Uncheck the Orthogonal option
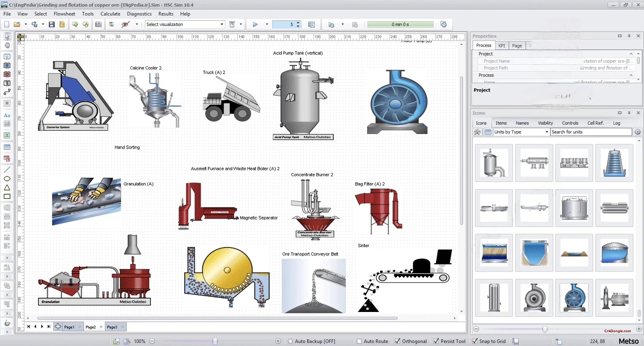This screenshot has width=644, height=346. coord(398,341)
